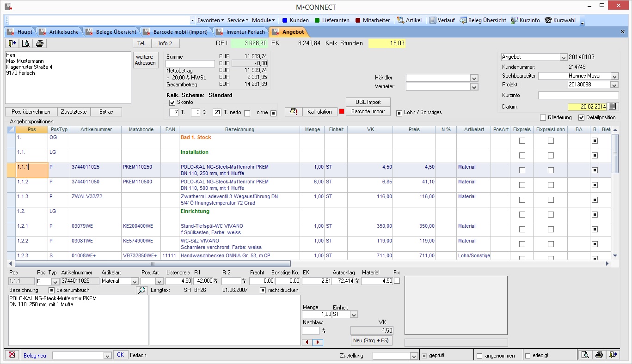
Task: Open print preview in the top toolbar
Action: click(26, 43)
